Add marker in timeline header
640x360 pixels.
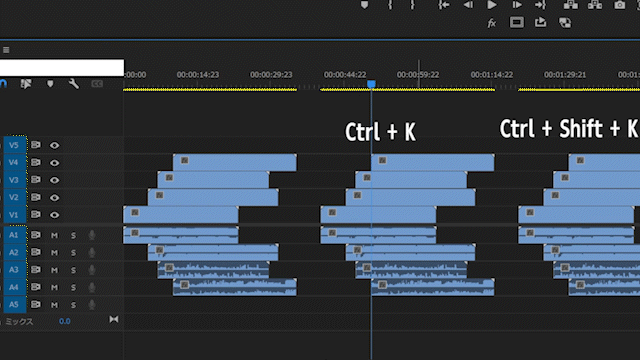(50, 84)
